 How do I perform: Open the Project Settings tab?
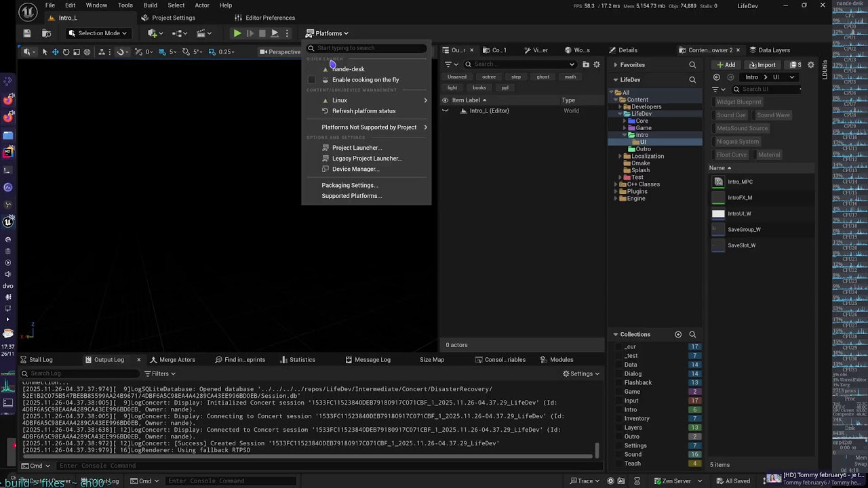pos(167,18)
